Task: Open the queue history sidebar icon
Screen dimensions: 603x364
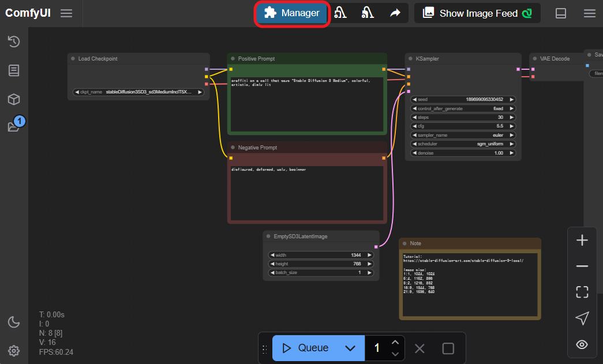Action: pyautogui.click(x=14, y=42)
